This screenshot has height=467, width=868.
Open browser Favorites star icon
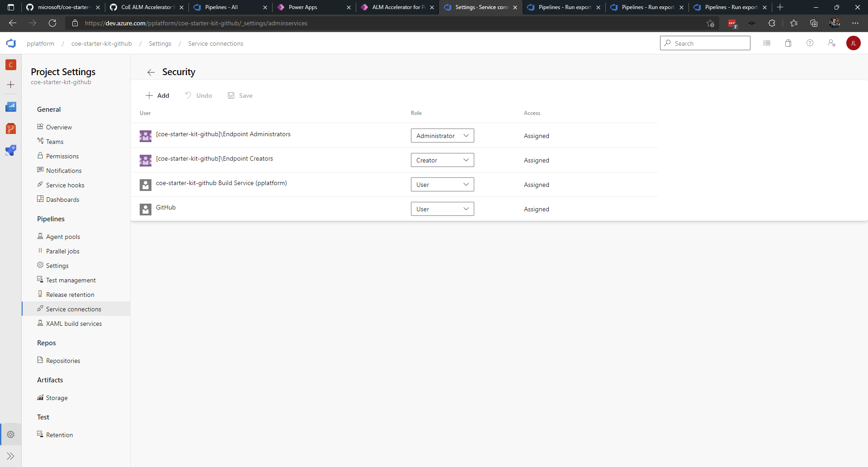794,23
